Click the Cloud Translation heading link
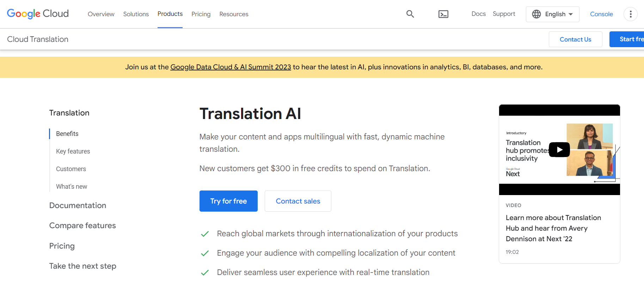 point(38,39)
